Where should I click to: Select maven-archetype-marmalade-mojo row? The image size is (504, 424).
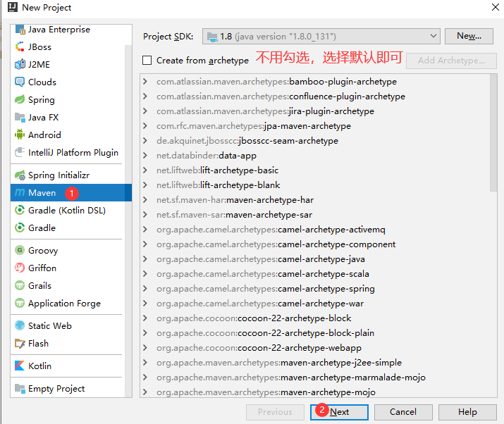click(x=315, y=377)
